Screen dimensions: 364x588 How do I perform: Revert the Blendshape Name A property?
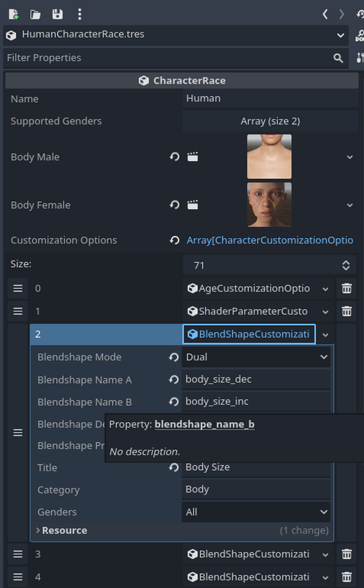point(173,379)
